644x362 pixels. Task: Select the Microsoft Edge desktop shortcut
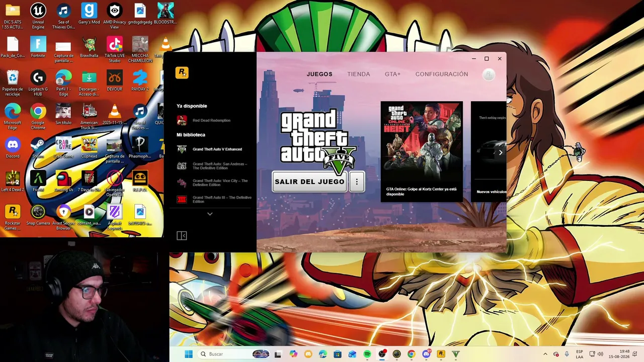pos(13,117)
